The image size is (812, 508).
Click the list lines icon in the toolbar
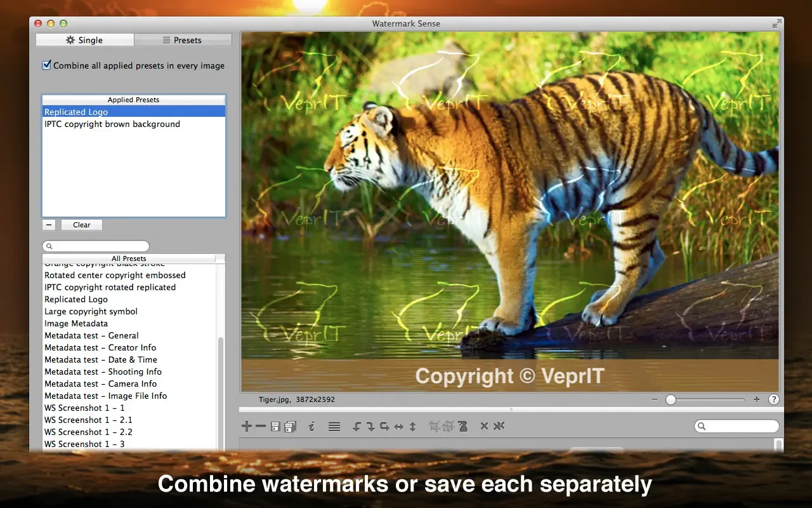click(x=334, y=427)
